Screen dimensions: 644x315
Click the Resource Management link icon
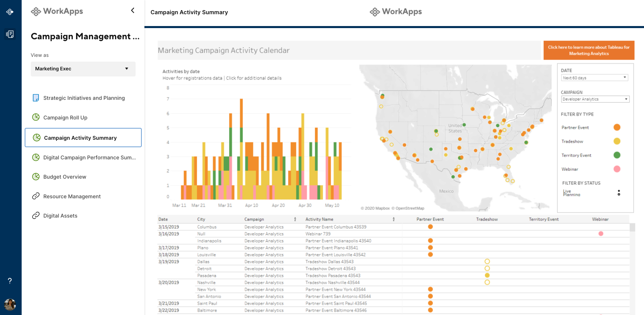point(36,196)
